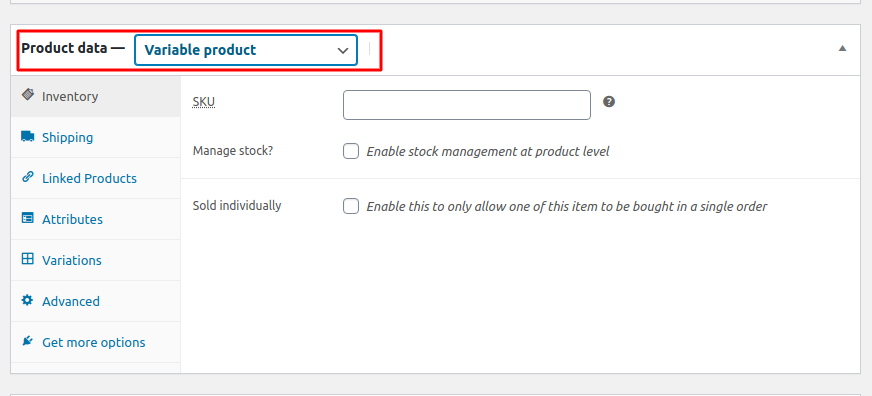Viewport: 872px width, 396px height.
Task: Go to the Variations tab label
Action: pyautogui.click(x=72, y=260)
